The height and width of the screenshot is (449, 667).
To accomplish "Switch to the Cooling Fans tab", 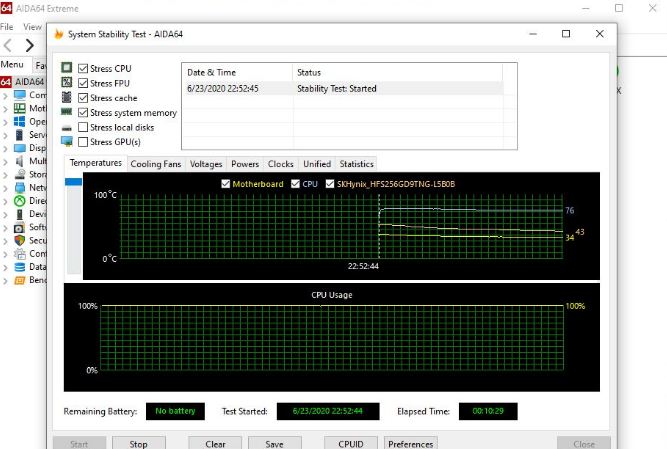I will coord(156,164).
